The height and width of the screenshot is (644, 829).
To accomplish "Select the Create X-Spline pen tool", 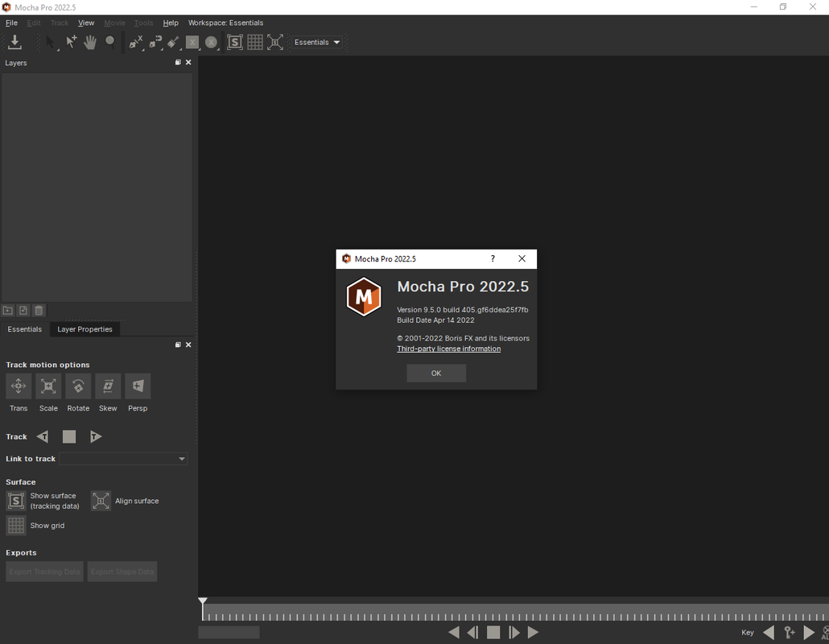I will click(136, 43).
